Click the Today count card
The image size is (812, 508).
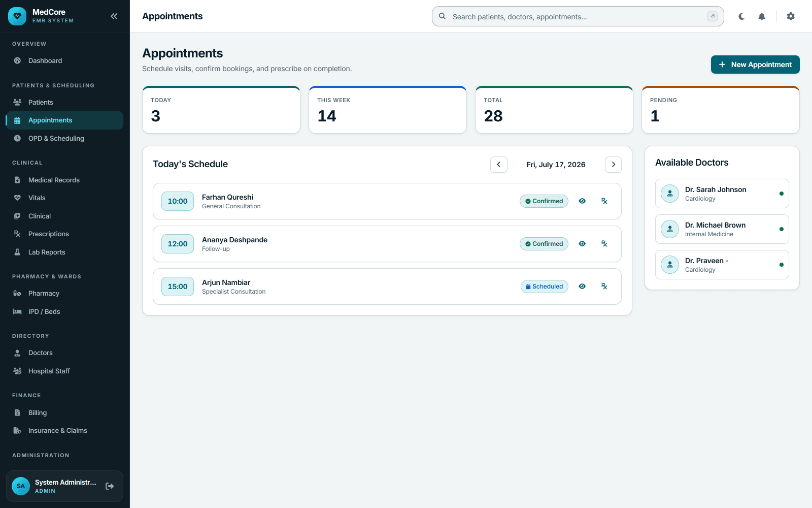(221, 110)
